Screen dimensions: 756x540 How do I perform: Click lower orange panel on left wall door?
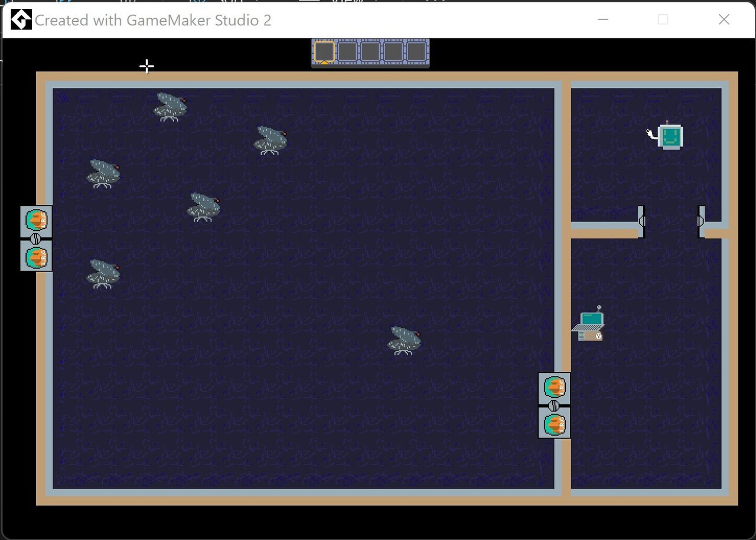[x=36, y=257]
